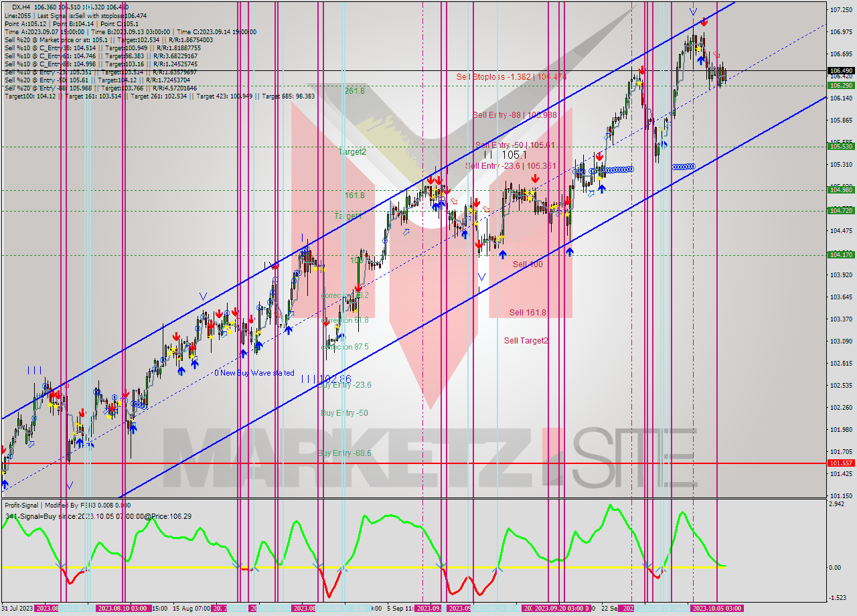Select the Sell Stoploss -1.382 label

coord(512,77)
